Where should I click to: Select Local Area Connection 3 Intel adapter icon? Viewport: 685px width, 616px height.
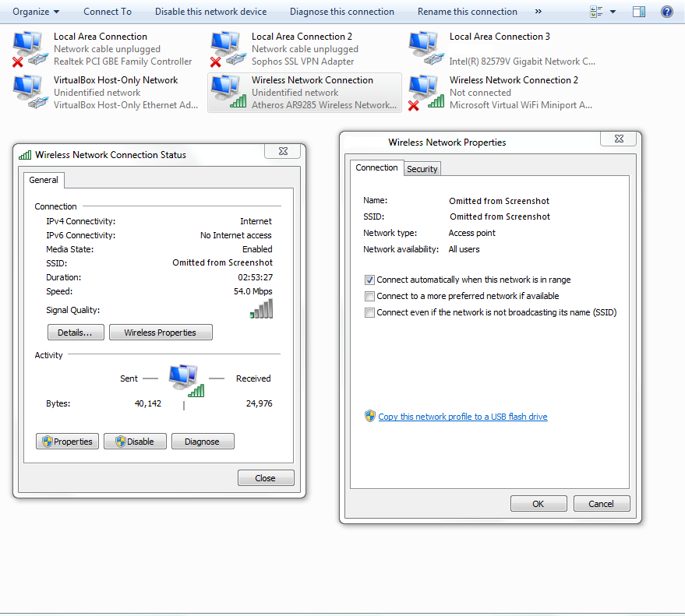(x=424, y=48)
